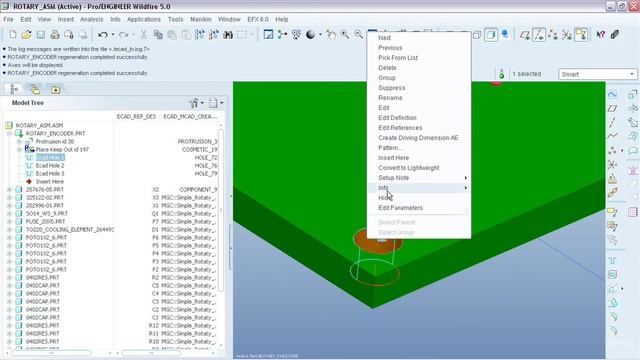Select the datum plane tool in right toolbar
The height and width of the screenshot is (360, 640).
[612, 108]
